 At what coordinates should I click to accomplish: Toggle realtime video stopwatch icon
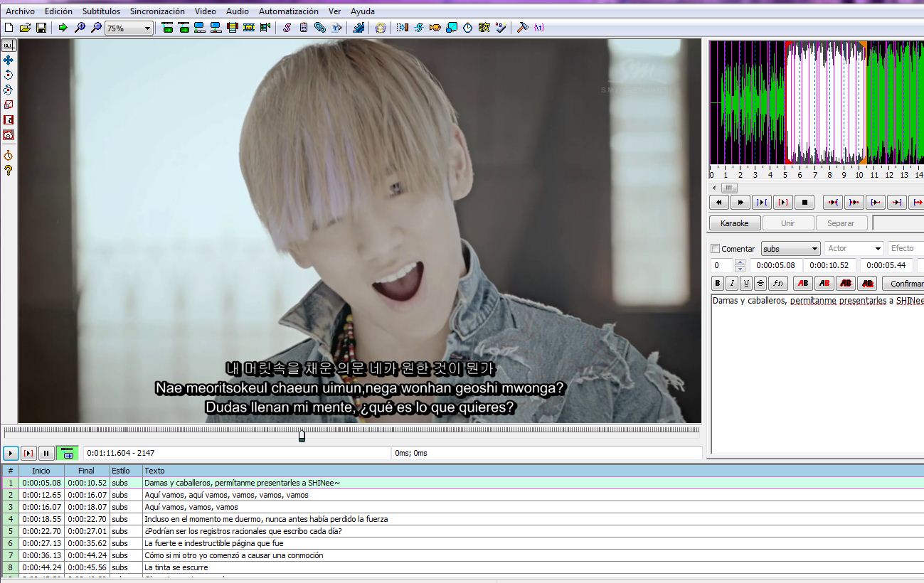(x=9, y=155)
